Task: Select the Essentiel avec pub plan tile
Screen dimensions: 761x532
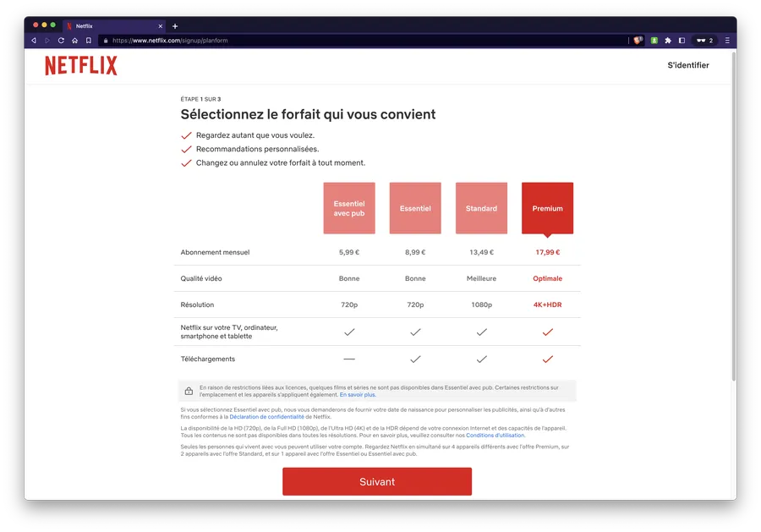Action: click(349, 208)
